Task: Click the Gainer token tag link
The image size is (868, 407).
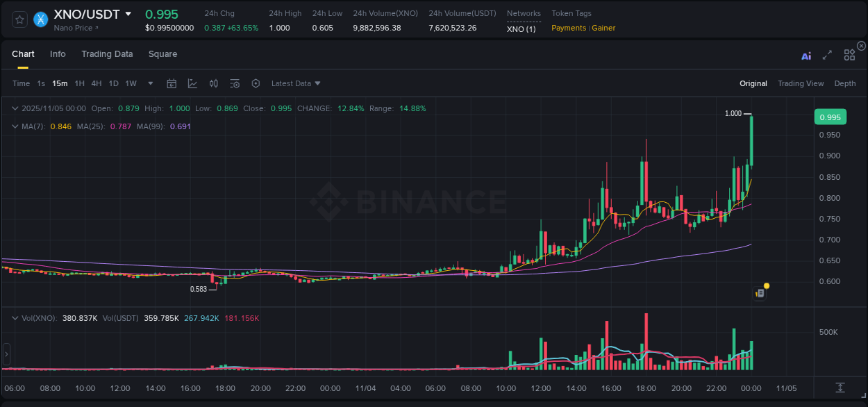Action: tap(603, 28)
